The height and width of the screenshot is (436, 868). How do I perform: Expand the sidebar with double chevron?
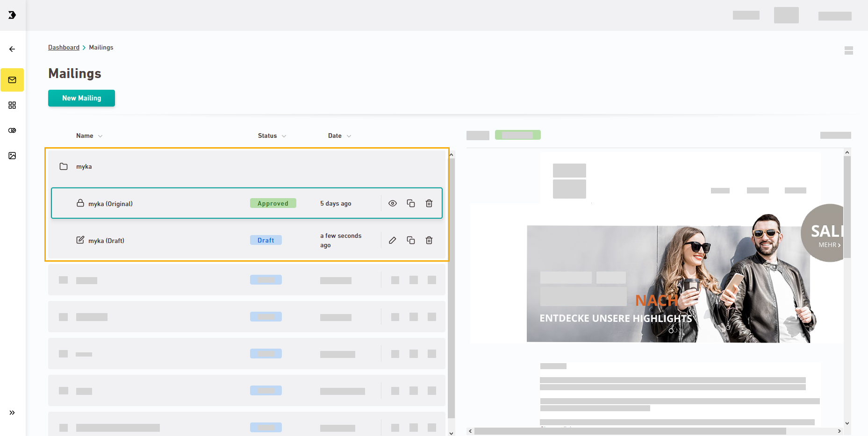[12, 413]
